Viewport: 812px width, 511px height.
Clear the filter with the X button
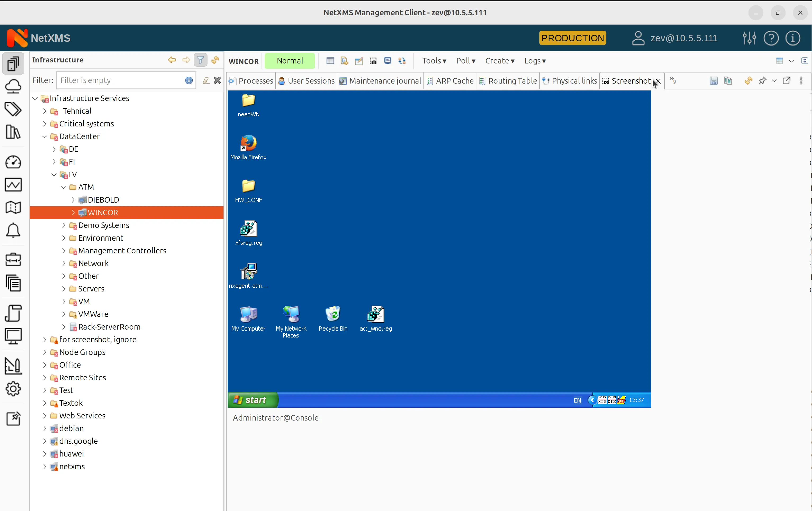218,80
